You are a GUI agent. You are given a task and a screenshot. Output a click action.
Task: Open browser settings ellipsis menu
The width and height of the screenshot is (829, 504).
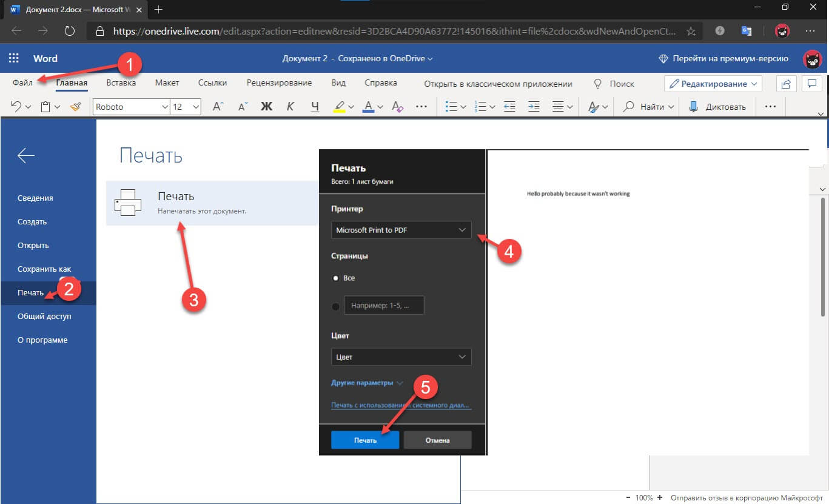(x=810, y=31)
